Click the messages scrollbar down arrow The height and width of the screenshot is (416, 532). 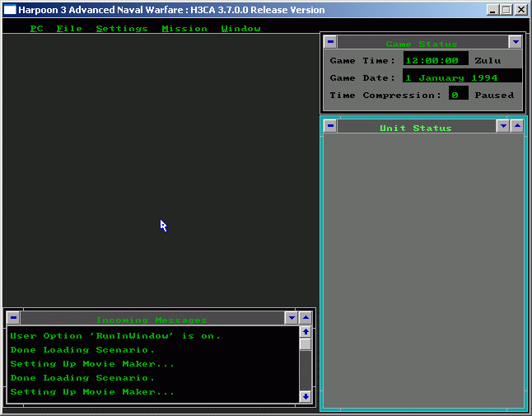pos(306,396)
